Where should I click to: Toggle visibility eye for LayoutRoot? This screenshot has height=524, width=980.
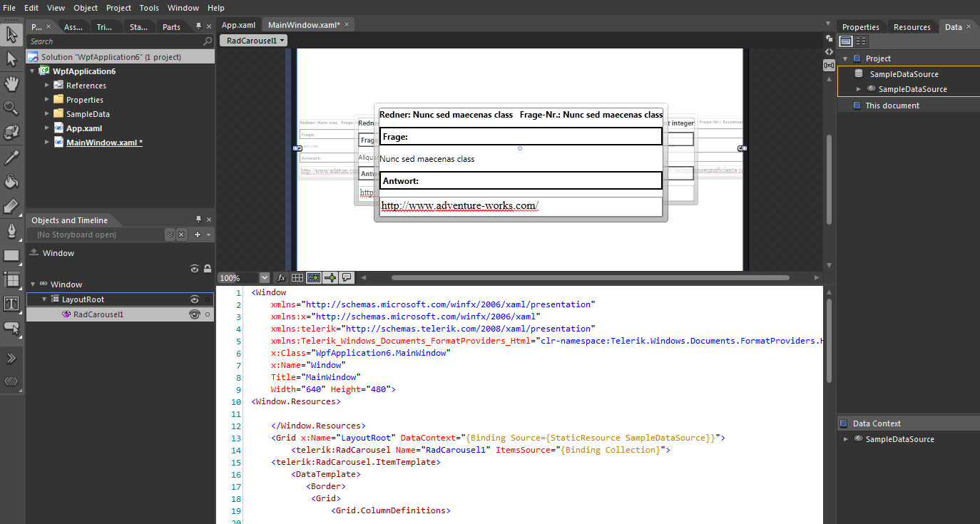tap(194, 300)
